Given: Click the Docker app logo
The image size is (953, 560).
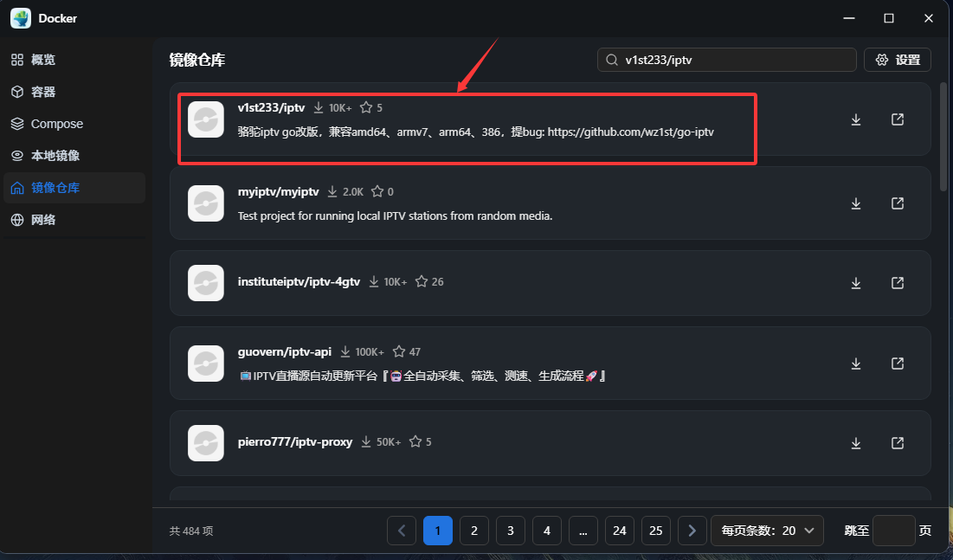Looking at the screenshot, I should tap(21, 18).
